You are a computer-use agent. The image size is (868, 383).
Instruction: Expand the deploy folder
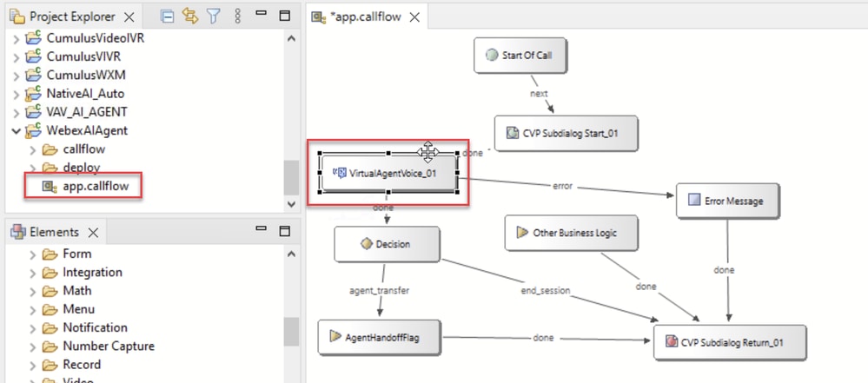coord(33,168)
